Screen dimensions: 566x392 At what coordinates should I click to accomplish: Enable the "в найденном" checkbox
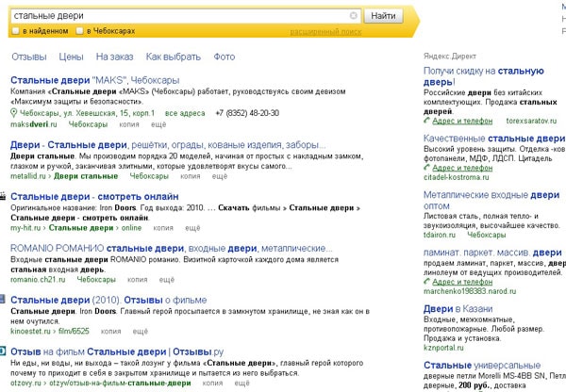tap(15, 31)
